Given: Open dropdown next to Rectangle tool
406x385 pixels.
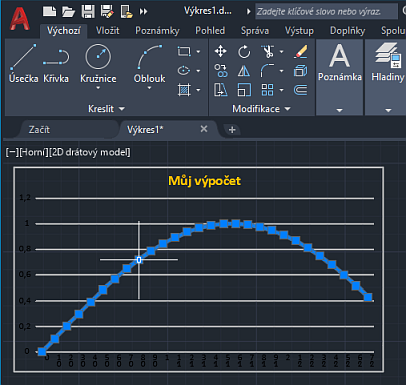Looking at the screenshot, I should 198,52.
